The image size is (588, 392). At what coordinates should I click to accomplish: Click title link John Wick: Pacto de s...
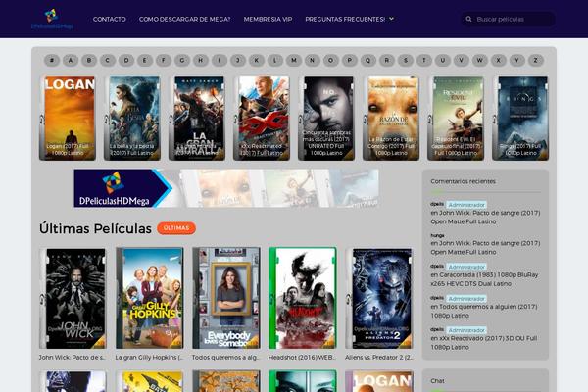pos(73,358)
